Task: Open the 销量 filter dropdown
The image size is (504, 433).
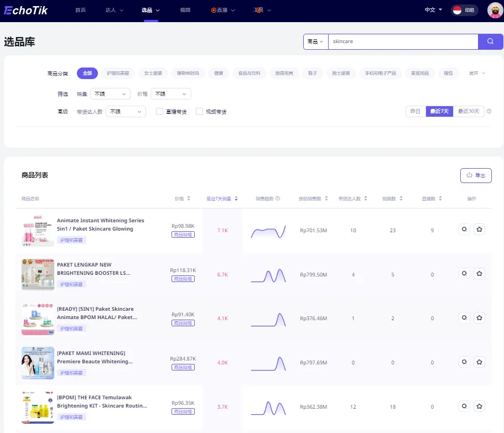Action: point(110,94)
